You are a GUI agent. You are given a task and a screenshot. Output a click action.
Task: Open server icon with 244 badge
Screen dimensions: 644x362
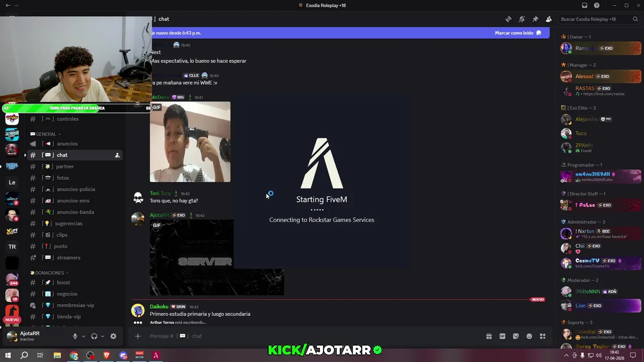pos(12,279)
